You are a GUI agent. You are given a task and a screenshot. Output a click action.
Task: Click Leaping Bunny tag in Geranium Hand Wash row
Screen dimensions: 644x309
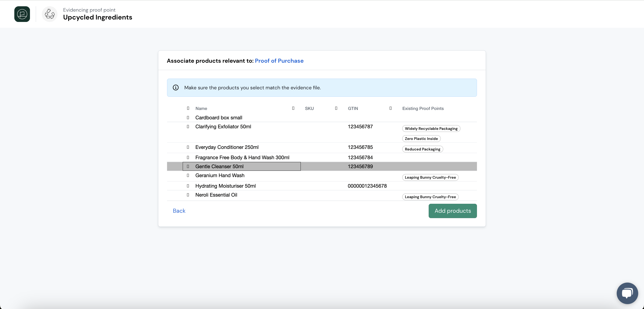point(430,177)
